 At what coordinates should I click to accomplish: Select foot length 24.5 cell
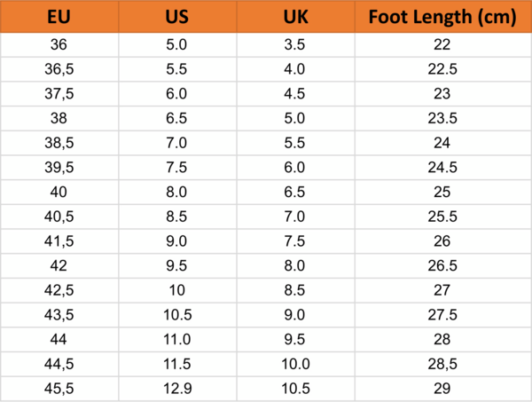[x=442, y=168]
